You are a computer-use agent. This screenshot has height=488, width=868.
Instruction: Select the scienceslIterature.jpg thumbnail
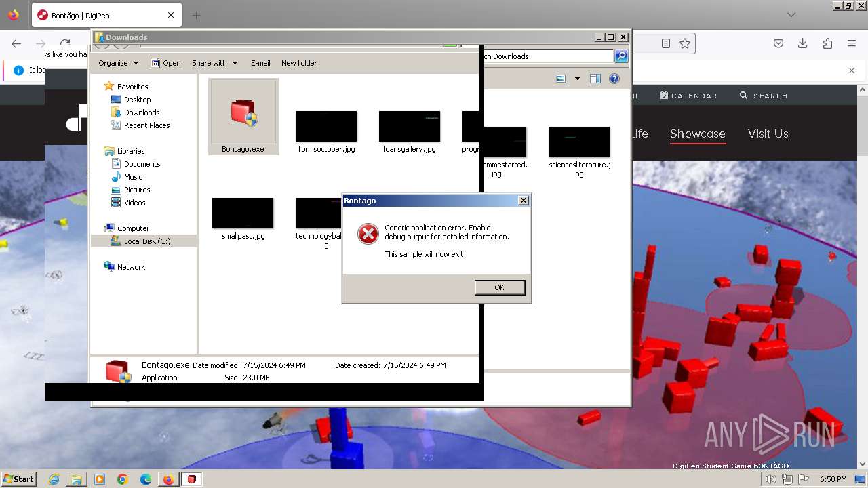coord(579,142)
